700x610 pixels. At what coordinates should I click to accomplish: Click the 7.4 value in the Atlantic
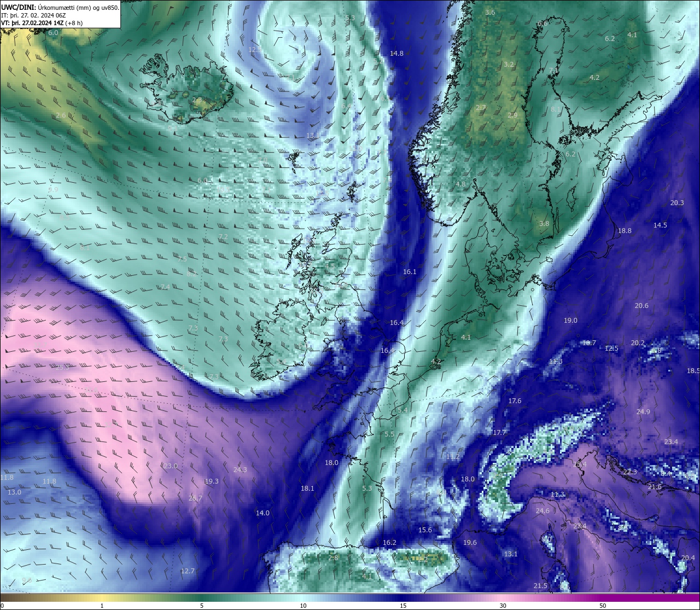[165, 287]
